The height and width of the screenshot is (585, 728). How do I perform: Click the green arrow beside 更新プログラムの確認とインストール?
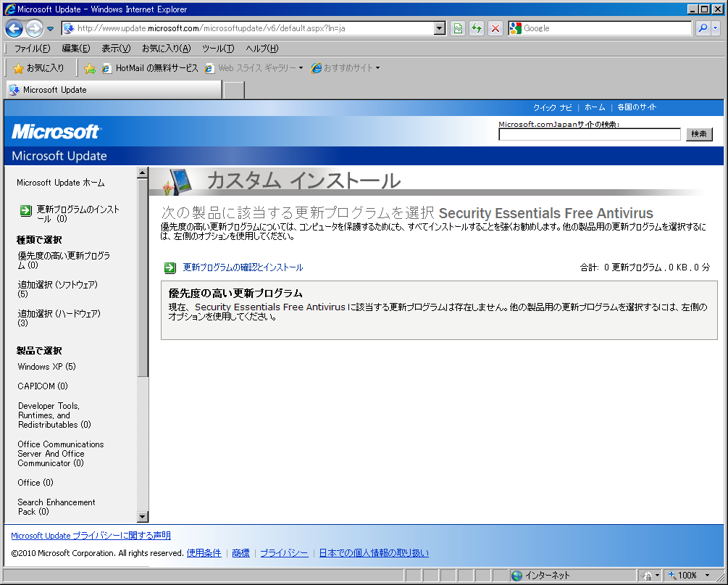pos(170,267)
